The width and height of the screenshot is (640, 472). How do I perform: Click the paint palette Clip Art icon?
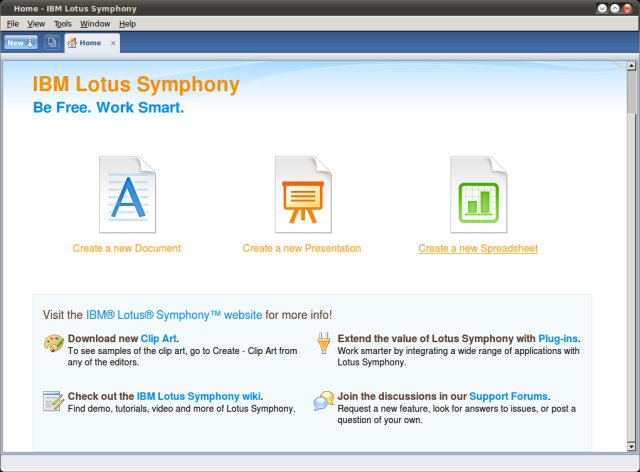(x=53, y=343)
